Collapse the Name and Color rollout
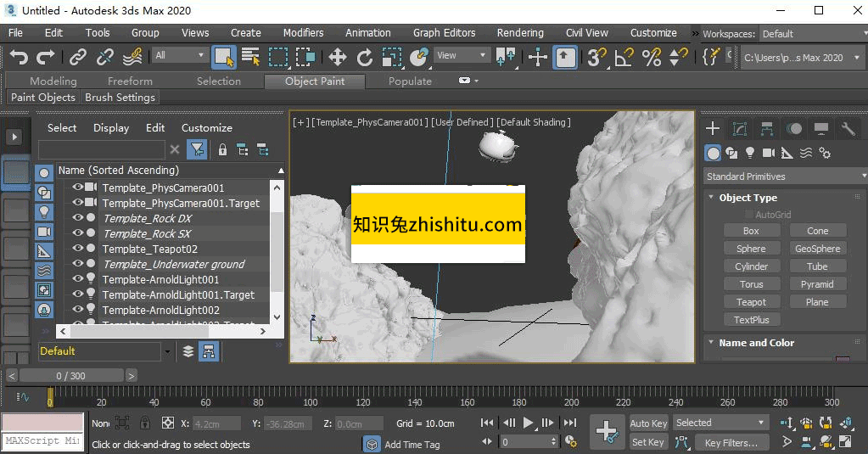This screenshot has height=454, width=868. click(x=711, y=342)
